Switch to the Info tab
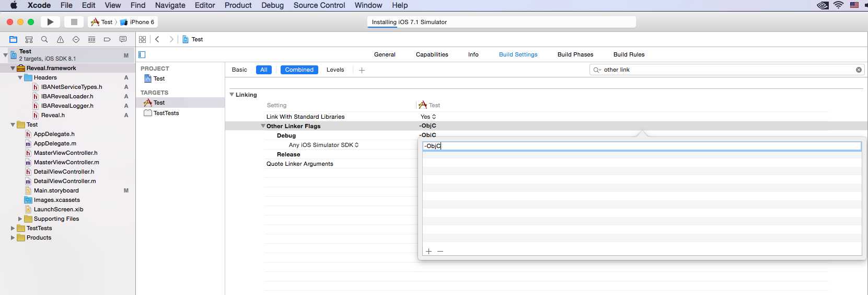868x295 pixels. 473,54
